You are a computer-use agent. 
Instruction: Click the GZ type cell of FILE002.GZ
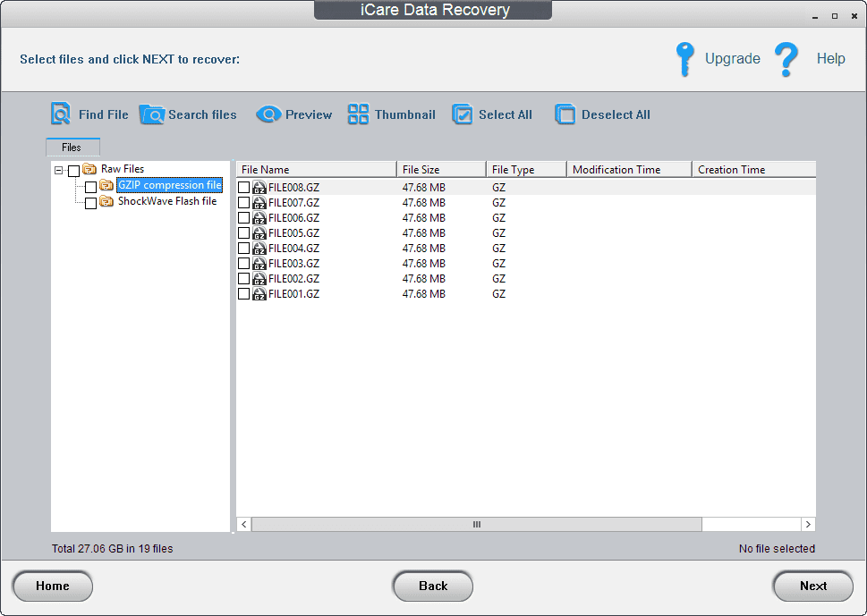498,278
